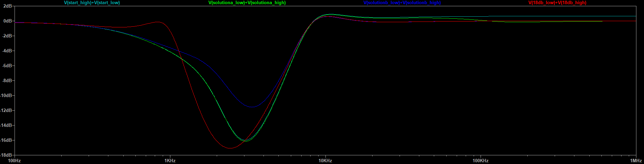
Task: Click the 100Hz frequency axis label
Action: (14, 161)
